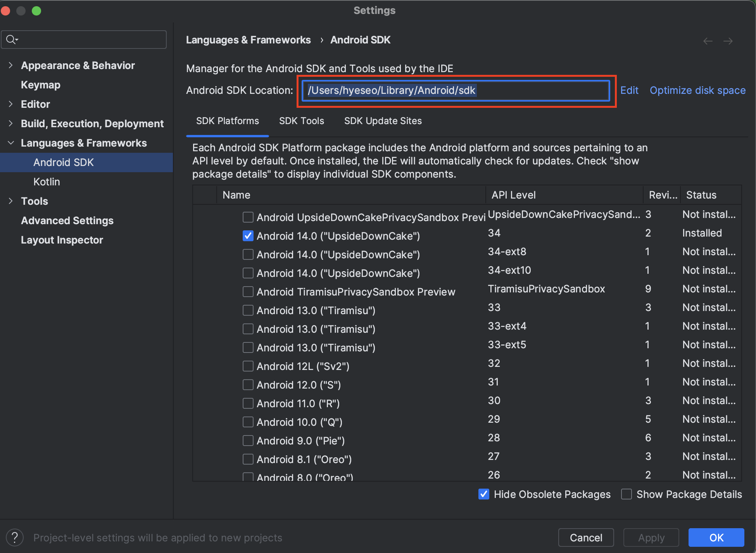Sort by the Status column header
This screenshot has height=553, width=756.
coord(711,195)
